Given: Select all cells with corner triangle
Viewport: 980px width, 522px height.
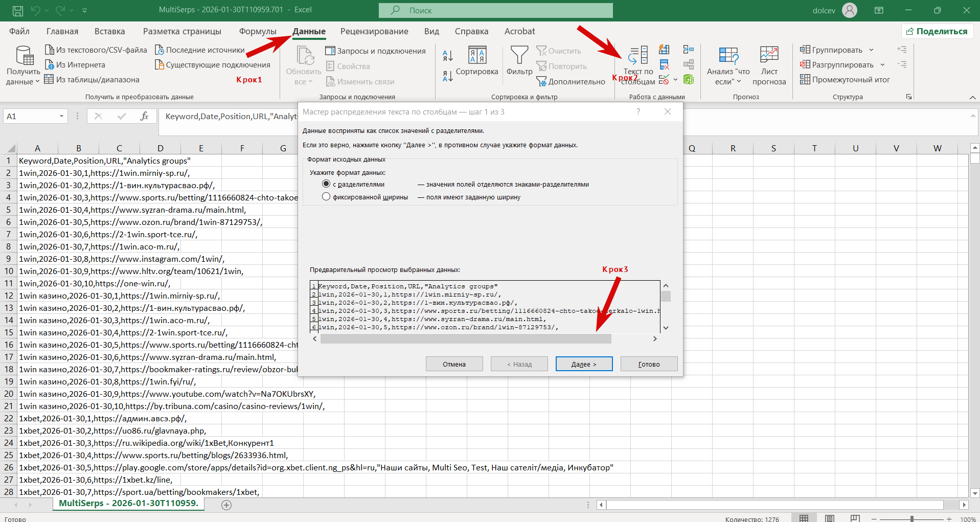Looking at the screenshot, I should [x=10, y=148].
